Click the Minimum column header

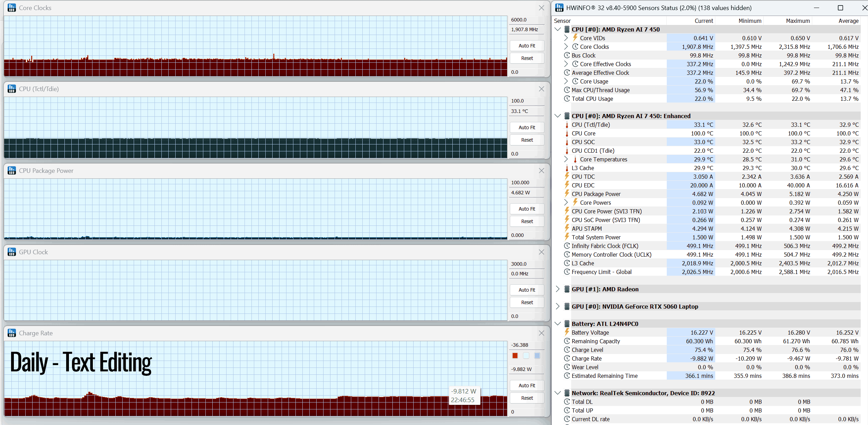pyautogui.click(x=750, y=21)
